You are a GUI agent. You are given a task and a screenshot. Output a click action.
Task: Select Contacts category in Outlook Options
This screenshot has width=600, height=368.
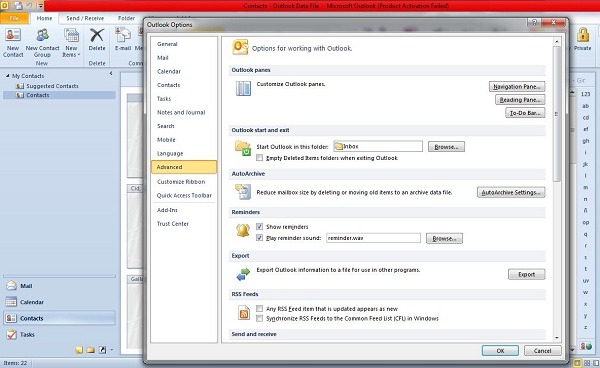[x=184, y=85]
